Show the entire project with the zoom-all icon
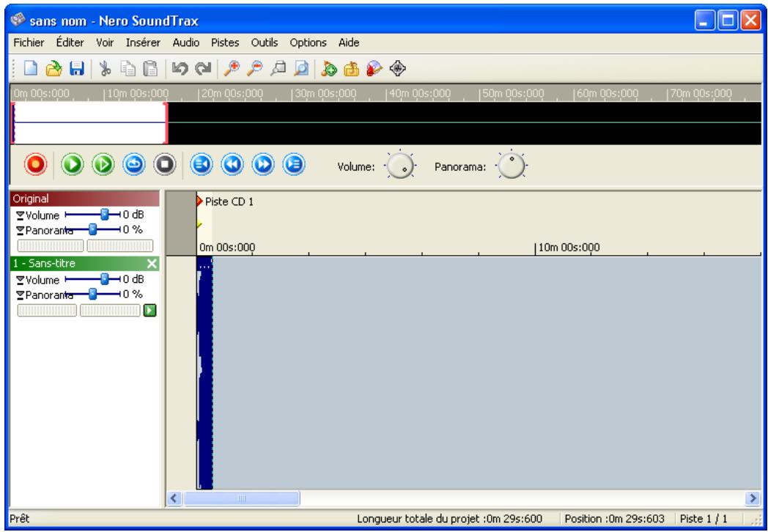768x532 pixels. click(300, 68)
